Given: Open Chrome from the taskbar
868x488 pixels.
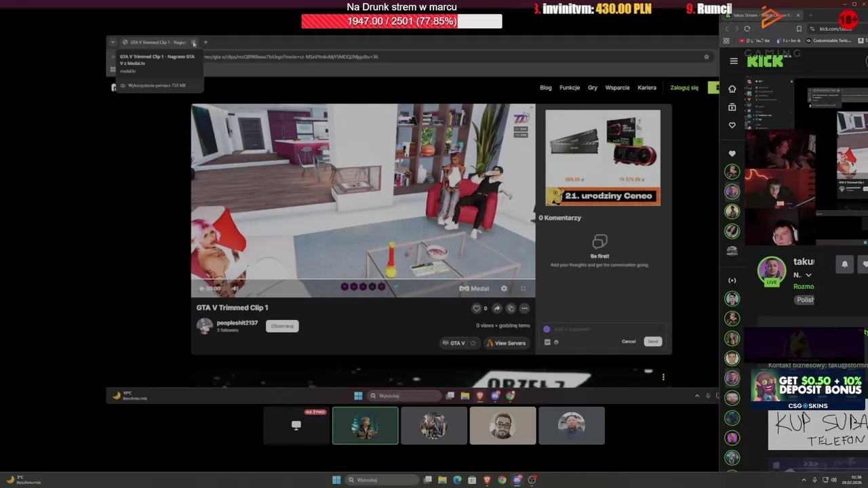Looking at the screenshot, I should pos(502,480).
